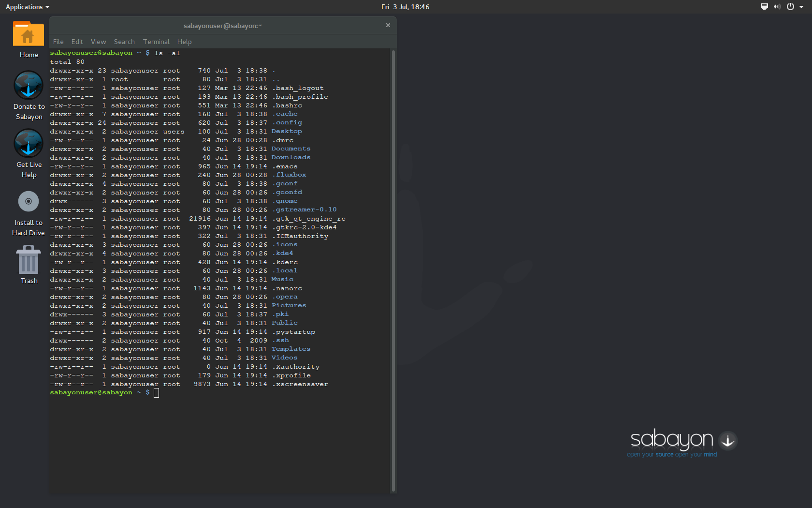
Task: Click the '.ssh' directory name
Action: point(280,341)
